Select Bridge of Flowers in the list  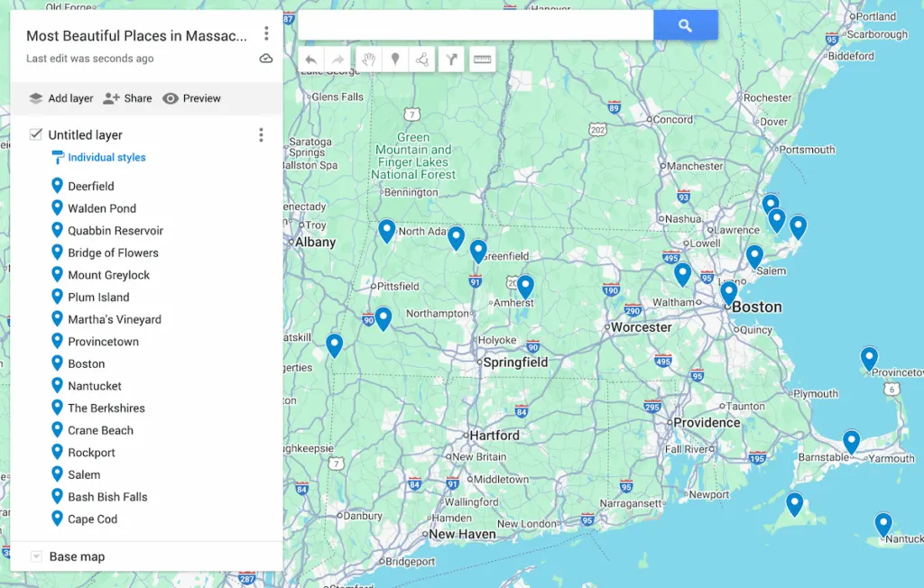click(113, 253)
